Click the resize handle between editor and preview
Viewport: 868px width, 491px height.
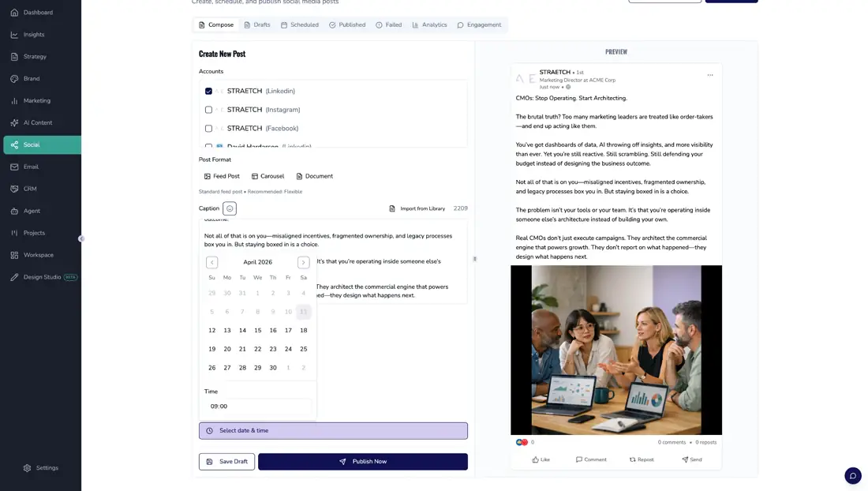tap(474, 258)
